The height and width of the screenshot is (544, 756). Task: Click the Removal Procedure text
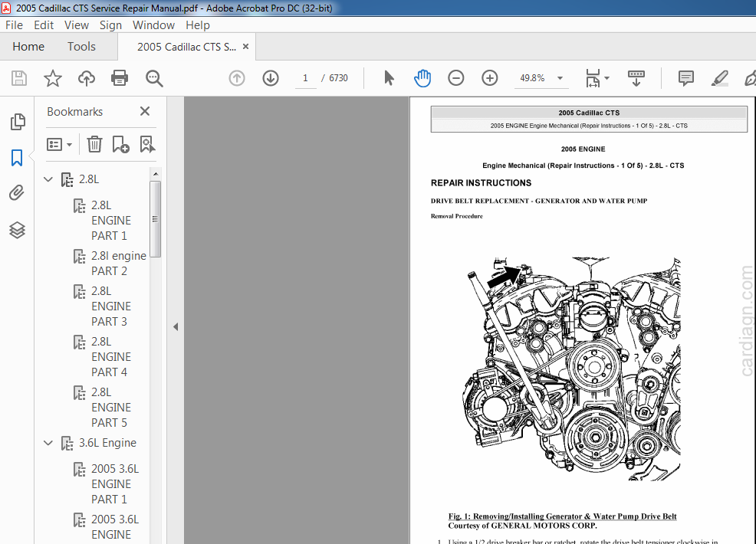(x=456, y=216)
